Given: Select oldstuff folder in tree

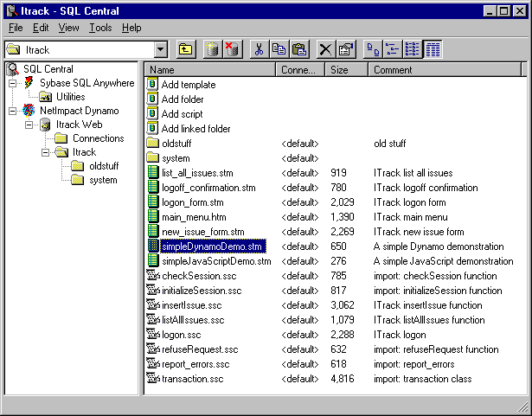Looking at the screenshot, I should coord(104,166).
